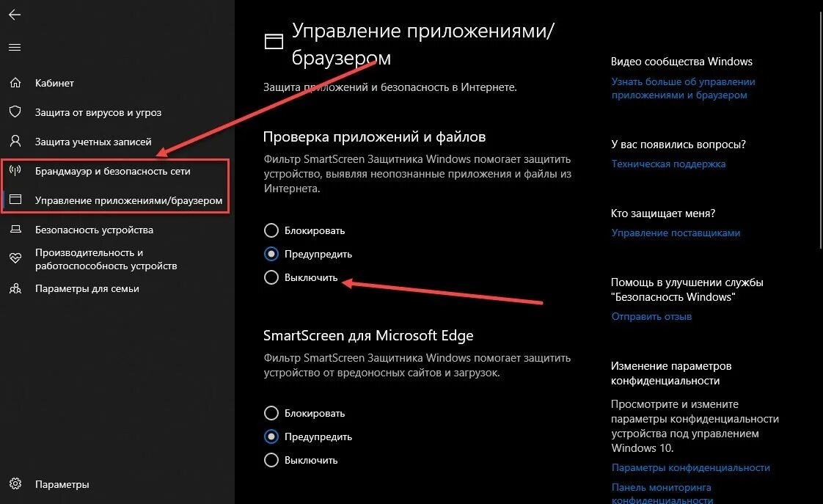Click the Техническая поддержка link
Viewport: 823px width, 504px height.
[668, 164]
